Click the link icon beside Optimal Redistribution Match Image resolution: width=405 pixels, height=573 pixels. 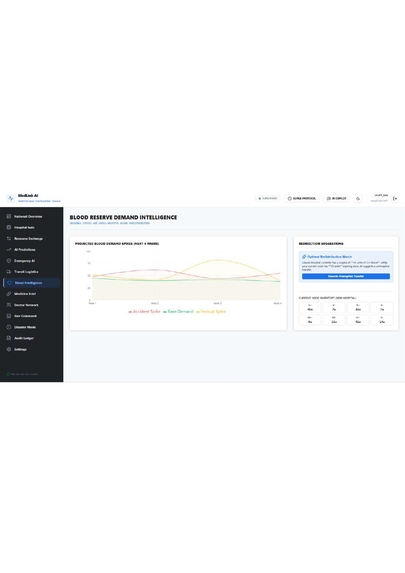304,257
